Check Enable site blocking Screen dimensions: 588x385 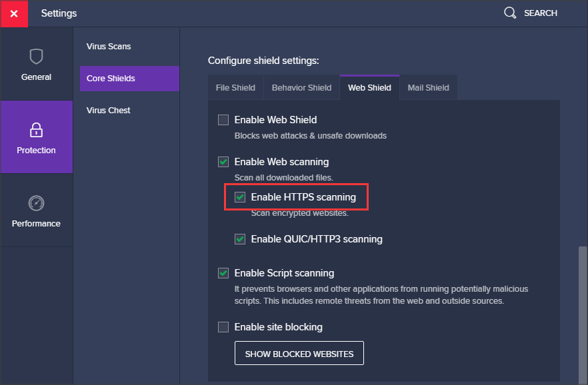point(223,327)
